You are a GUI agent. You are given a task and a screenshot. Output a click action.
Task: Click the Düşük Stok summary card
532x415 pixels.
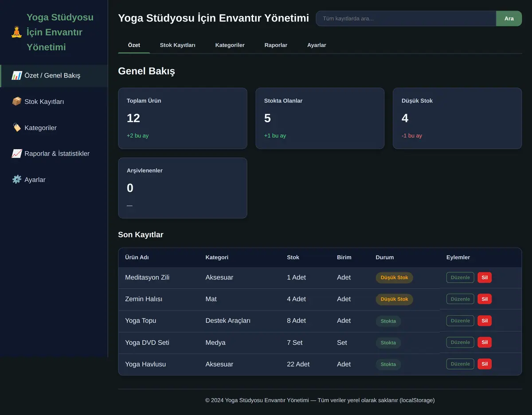click(x=457, y=118)
